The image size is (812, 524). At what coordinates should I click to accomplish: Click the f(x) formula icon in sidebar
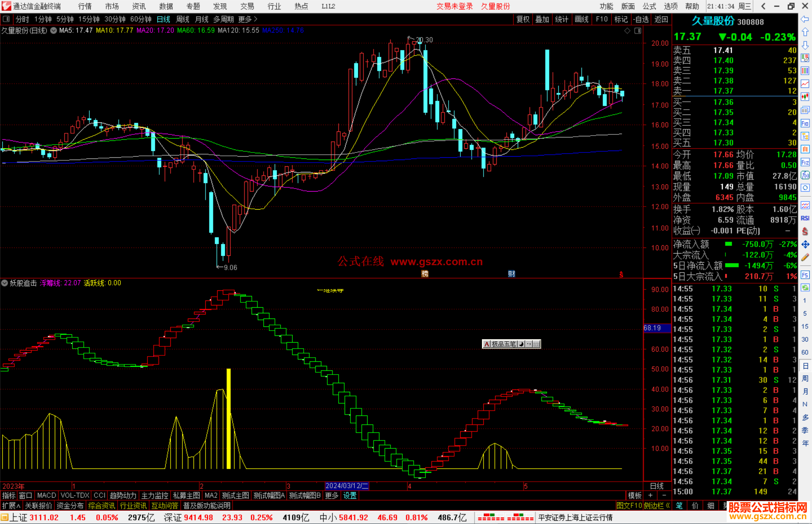click(805, 175)
